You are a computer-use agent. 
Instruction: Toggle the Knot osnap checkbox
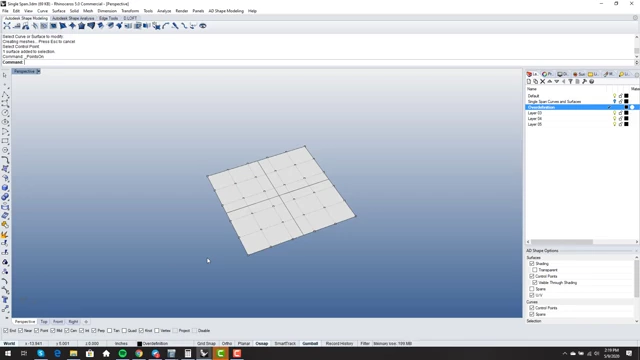[x=141, y=331]
